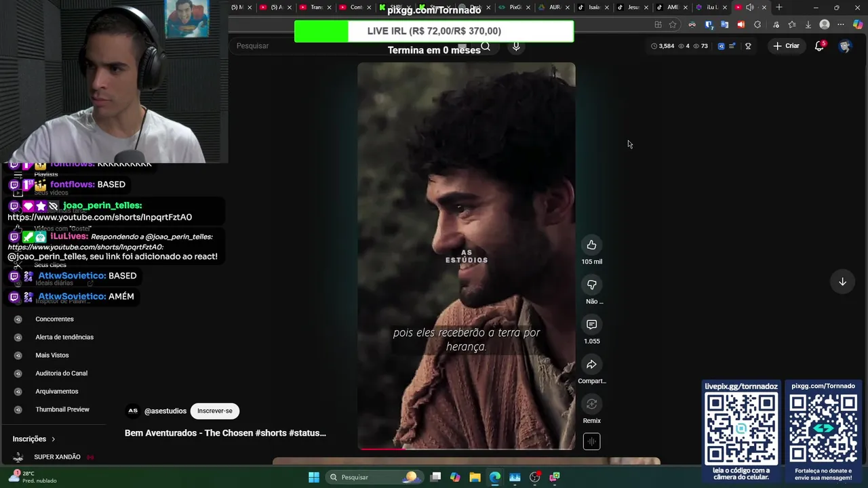The height and width of the screenshot is (488, 868).
Task: Click the pixgg.com/Tornnado QR code
Action: click(x=823, y=428)
